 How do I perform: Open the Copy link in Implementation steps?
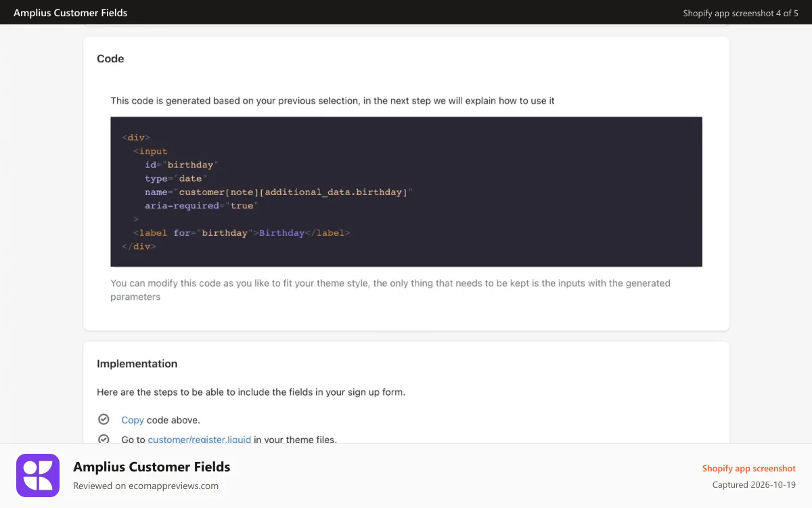pyautogui.click(x=133, y=420)
